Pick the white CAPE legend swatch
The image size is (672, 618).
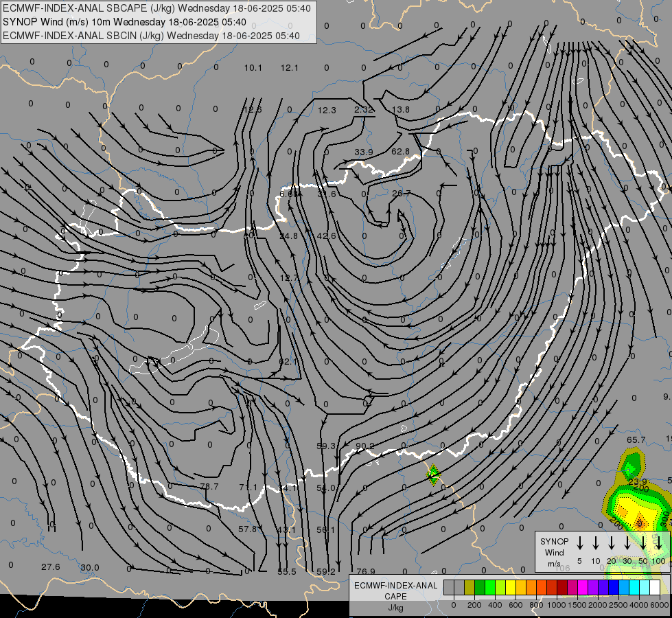pyautogui.click(x=655, y=587)
